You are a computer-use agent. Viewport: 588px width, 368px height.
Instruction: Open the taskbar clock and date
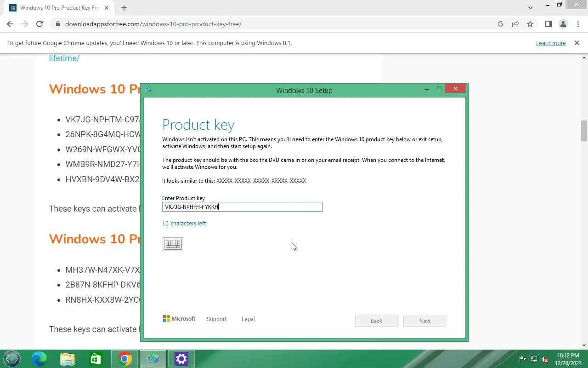coord(568,359)
